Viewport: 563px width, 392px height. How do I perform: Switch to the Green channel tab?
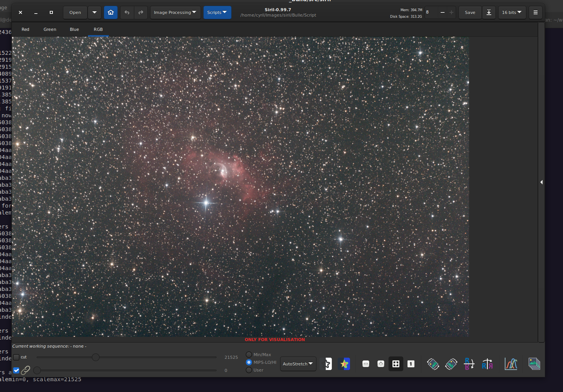tap(50, 29)
